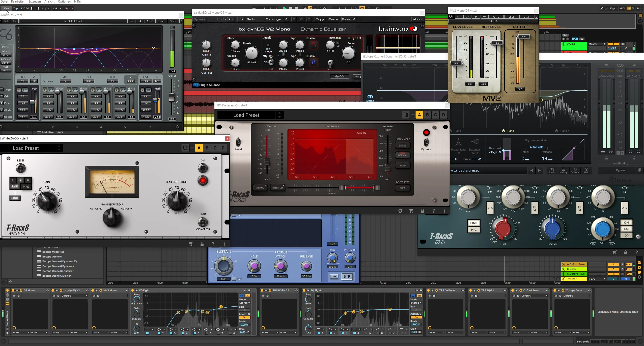Flip the White 2A ON toggle switch
The image size is (644, 346).
pos(203,168)
